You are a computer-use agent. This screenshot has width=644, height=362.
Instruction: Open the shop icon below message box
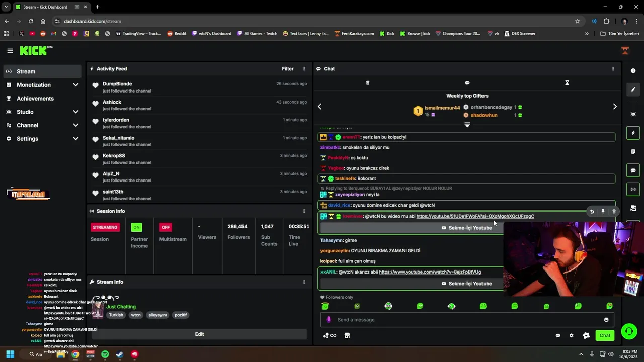[347, 335]
